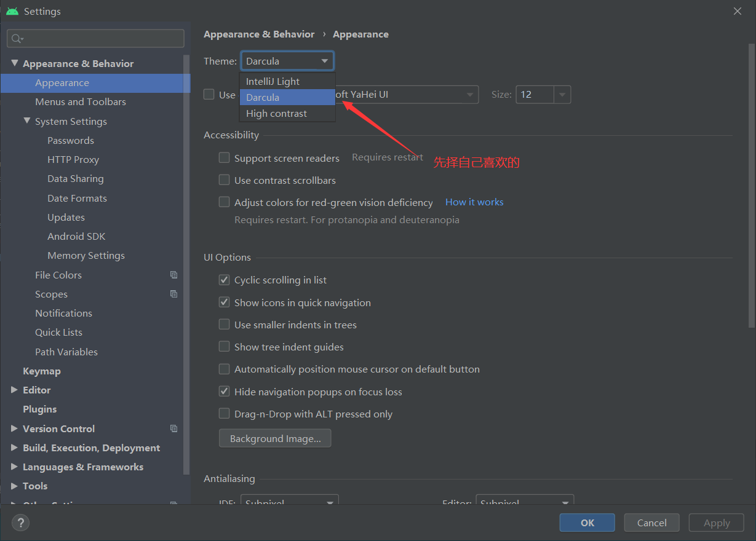Select Darcula theme option in list

[287, 97]
